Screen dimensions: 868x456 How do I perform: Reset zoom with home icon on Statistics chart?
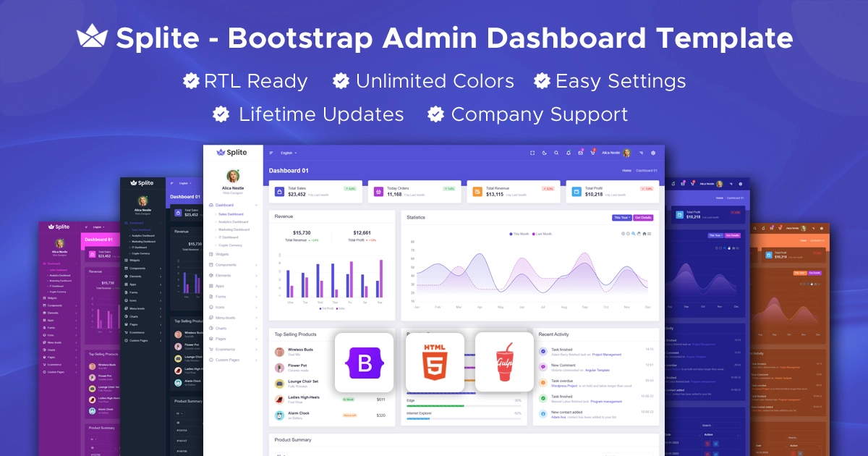[x=644, y=234]
